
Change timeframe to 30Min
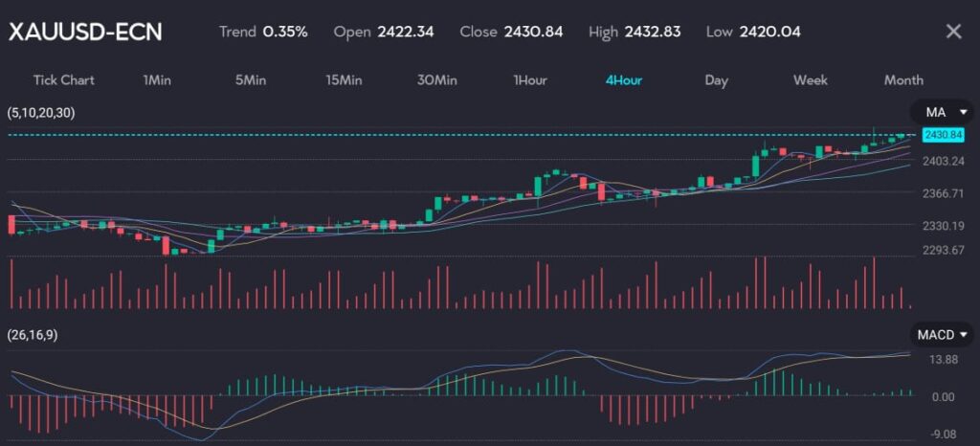[x=436, y=80]
